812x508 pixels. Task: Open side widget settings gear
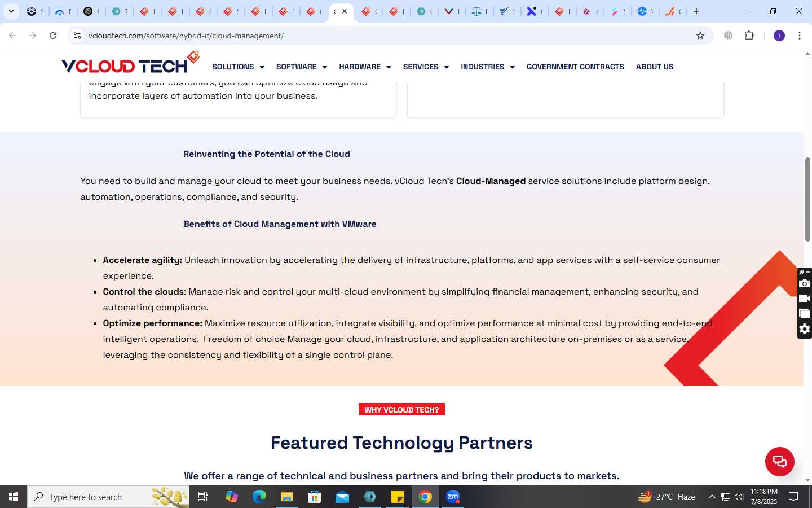[805, 329]
